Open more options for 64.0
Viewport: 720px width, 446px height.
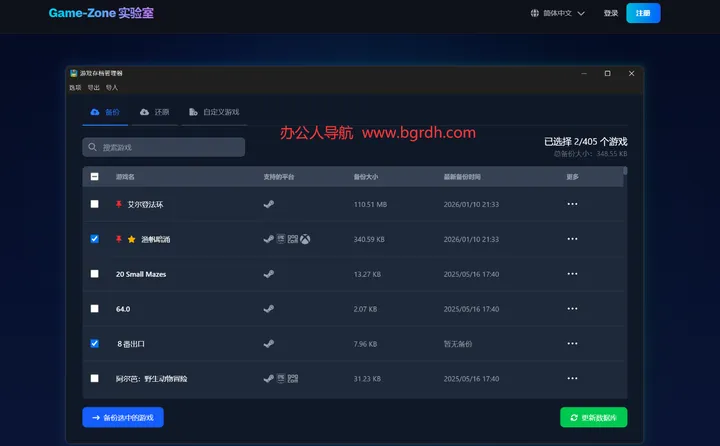pyautogui.click(x=572, y=309)
